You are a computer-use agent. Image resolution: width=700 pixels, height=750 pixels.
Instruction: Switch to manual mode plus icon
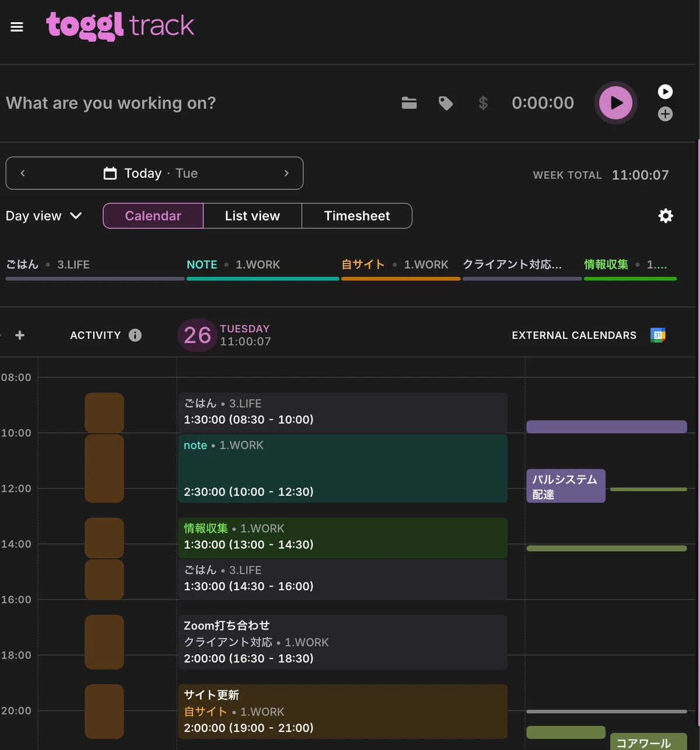click(666, 114)
